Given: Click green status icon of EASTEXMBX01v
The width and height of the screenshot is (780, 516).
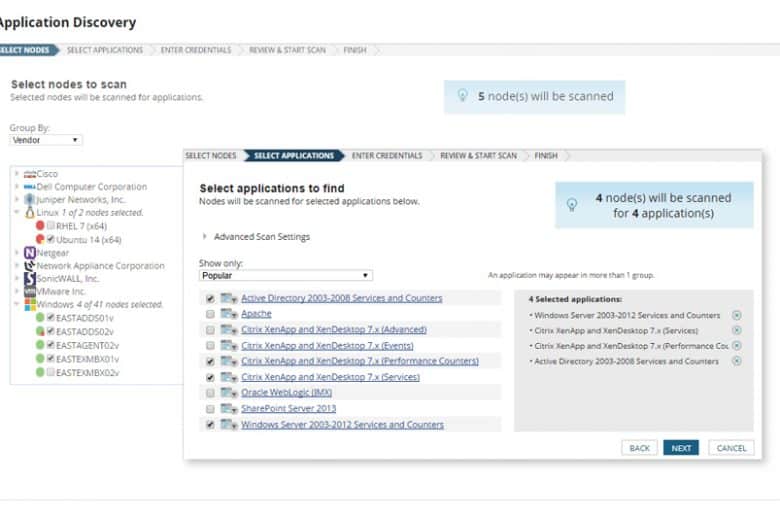Looking at the screenshot, I should point(40,358).
